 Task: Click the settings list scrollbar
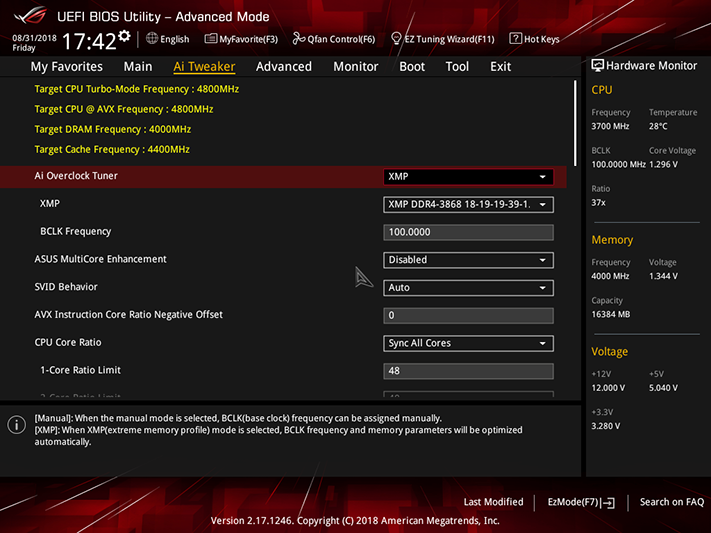coord(575,123)
